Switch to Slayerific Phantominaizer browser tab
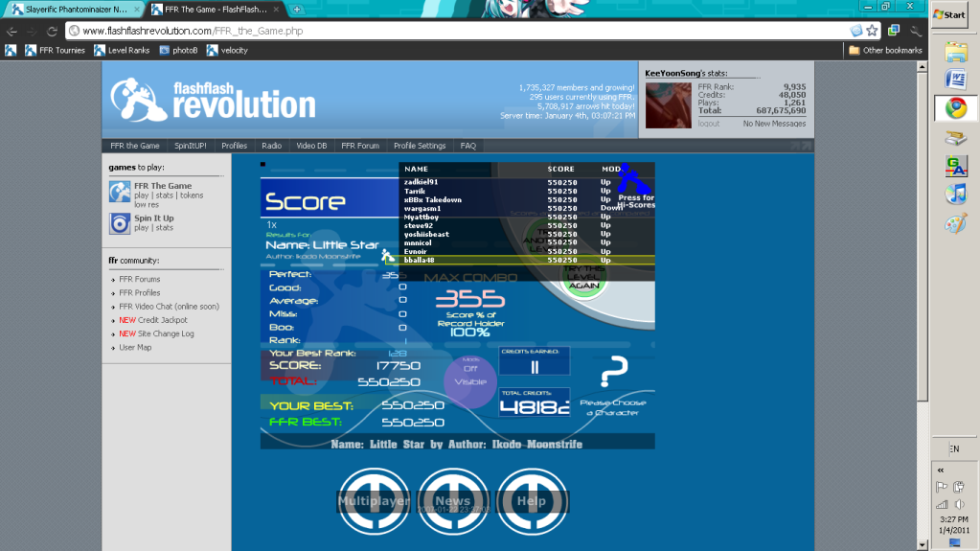The height and width of the screenshot is (551, 980). click(x=72, y=10)
